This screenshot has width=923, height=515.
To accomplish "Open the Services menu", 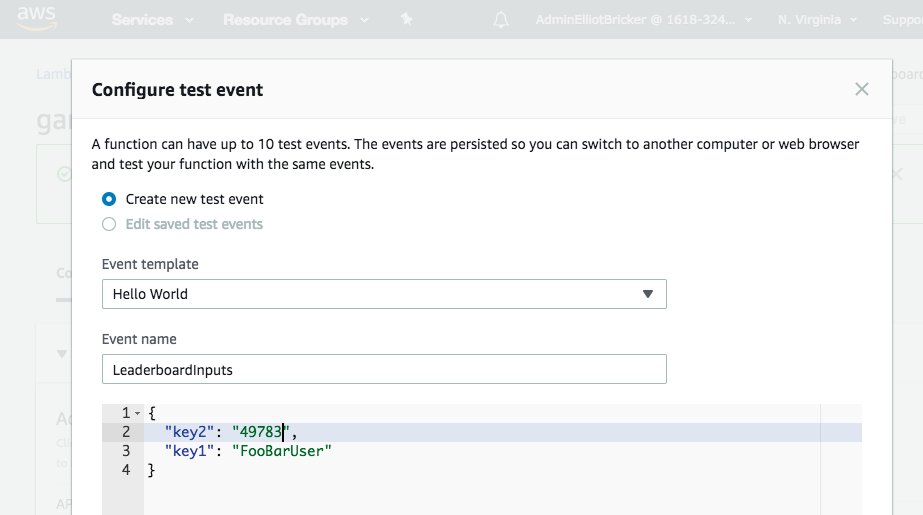I will 152,19.
